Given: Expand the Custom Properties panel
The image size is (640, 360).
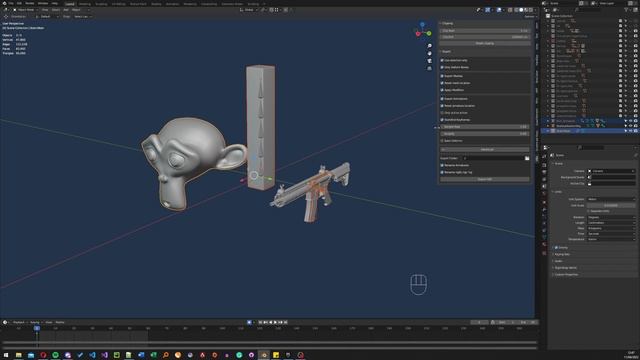Looking at the screenshot, I should pos(566,275).
